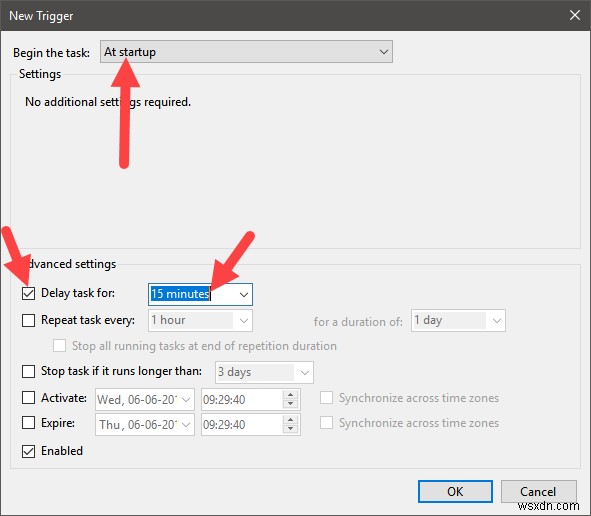Decrease Expire time with down spinner

tap(290, 429)
